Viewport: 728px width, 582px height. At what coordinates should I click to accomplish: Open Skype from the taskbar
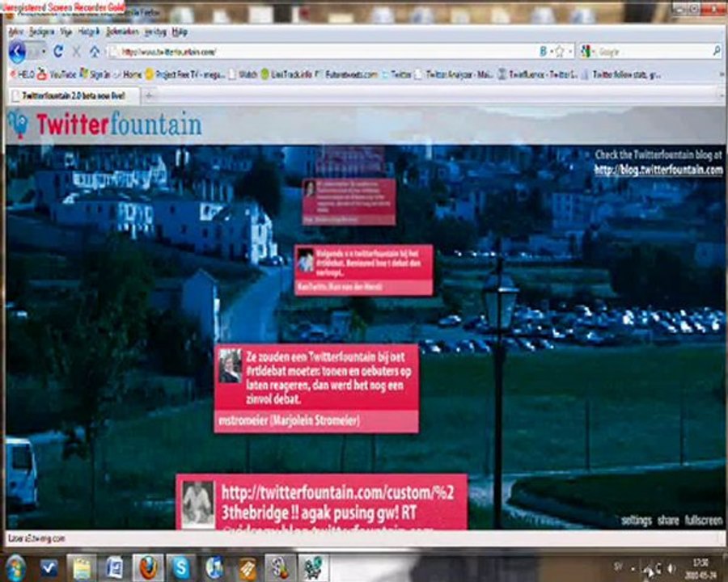point(181,568)
